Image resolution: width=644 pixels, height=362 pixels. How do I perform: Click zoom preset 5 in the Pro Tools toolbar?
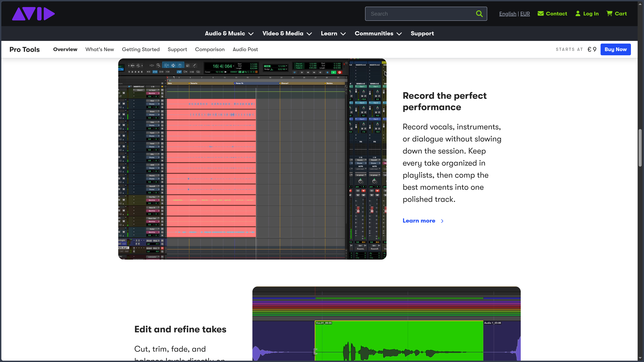[142, 72]
